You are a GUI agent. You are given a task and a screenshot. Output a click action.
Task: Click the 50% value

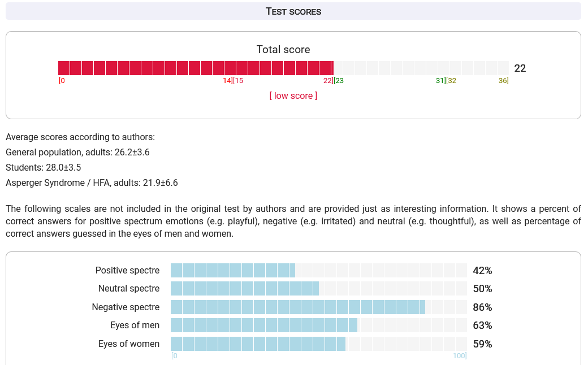(482, 289)
